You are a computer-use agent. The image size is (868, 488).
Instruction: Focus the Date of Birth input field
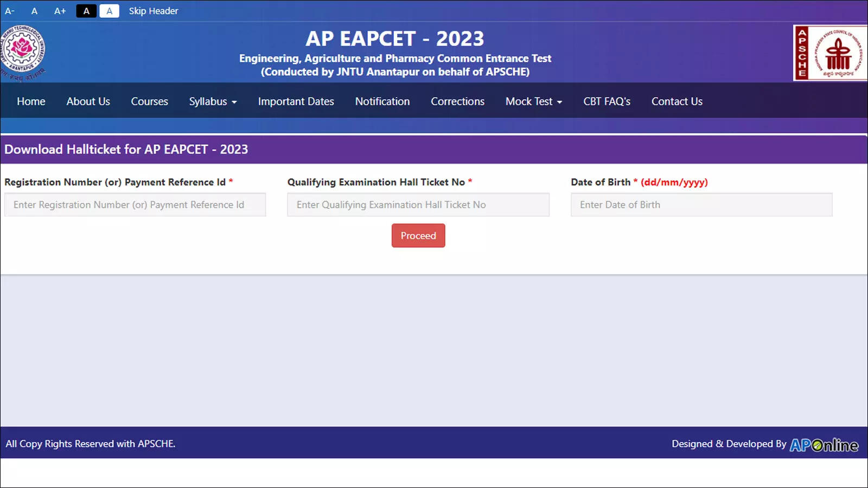pos(701,204)
